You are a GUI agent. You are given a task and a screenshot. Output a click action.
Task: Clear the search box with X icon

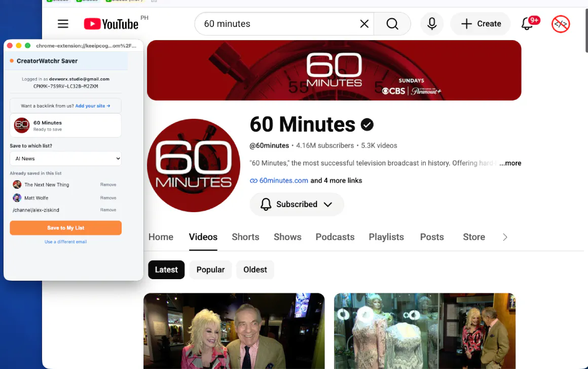click(364, 24)
